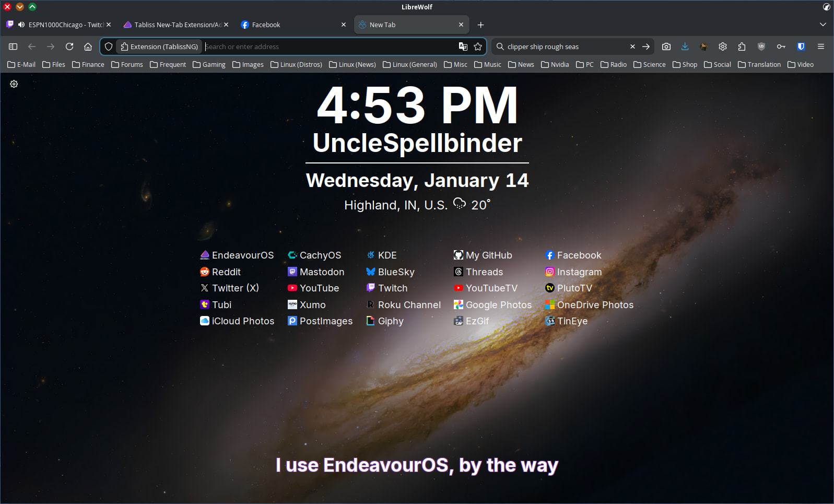Expand the Linux (Distros) bookmarks folder
Viewport: 834px width, 504px height.
296,64
